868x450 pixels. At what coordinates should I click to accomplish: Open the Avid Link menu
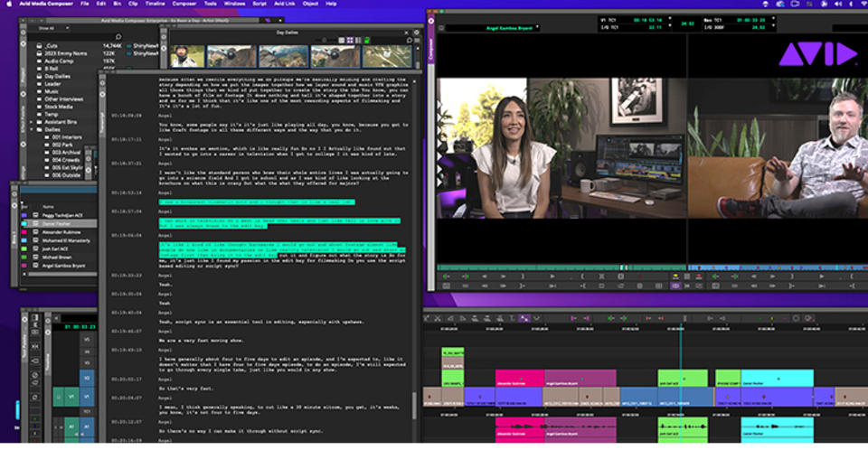pos(285,4)
